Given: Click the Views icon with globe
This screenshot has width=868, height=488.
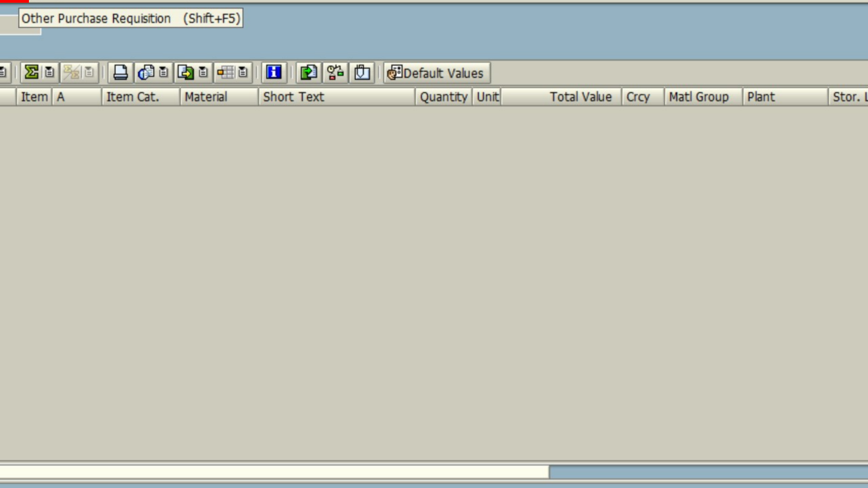Looking at the screenshot, I should coord(146,72).
